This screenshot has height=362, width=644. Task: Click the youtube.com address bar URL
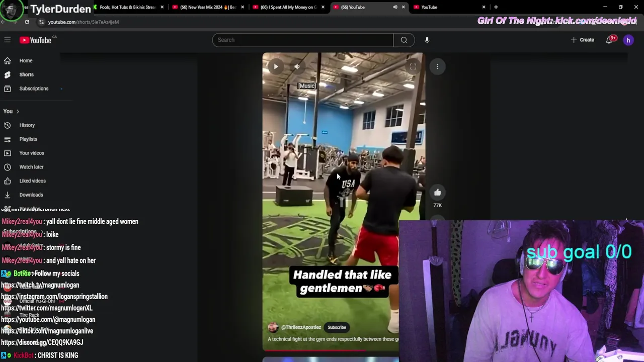(x=84, y=22)
